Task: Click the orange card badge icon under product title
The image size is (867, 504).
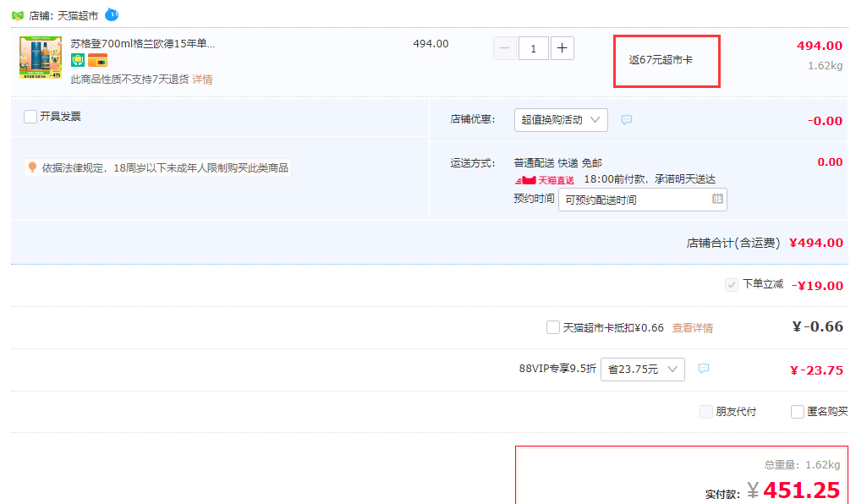Action: [97, 60]
